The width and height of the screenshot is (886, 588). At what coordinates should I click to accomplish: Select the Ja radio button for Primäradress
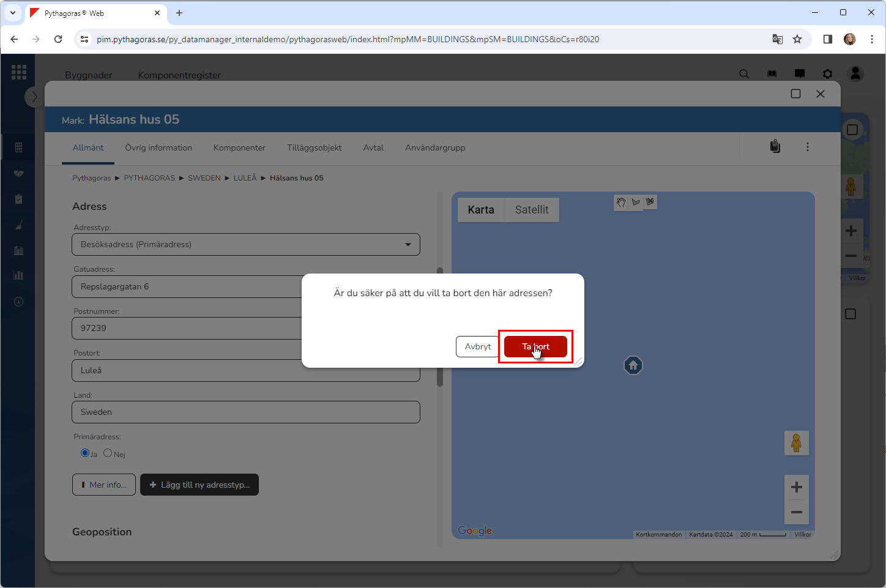pos(85,453)
